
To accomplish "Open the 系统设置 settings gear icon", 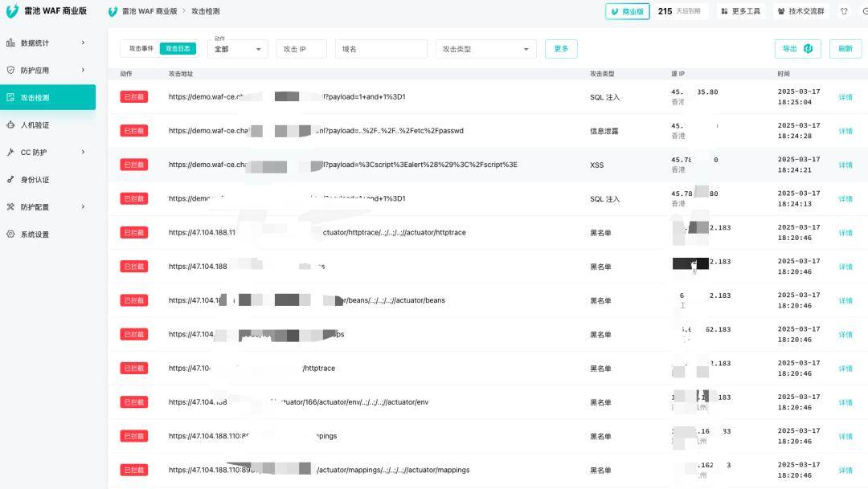I will coord(13,234).
